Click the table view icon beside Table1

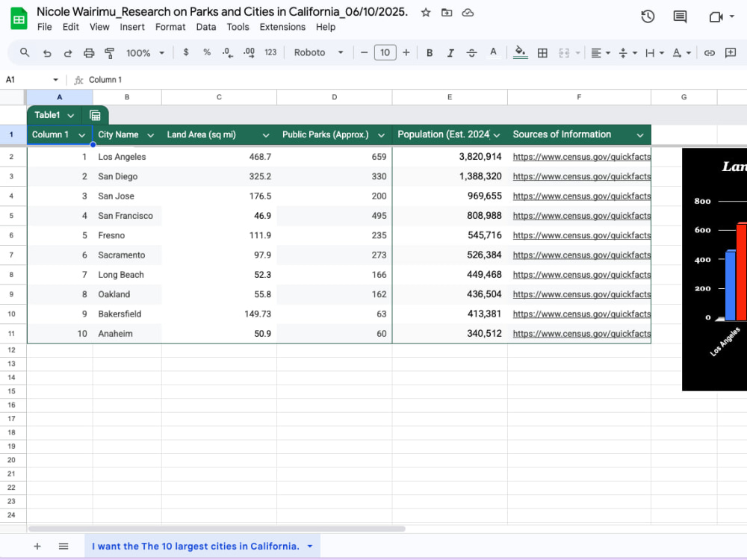tap(95, 115)
